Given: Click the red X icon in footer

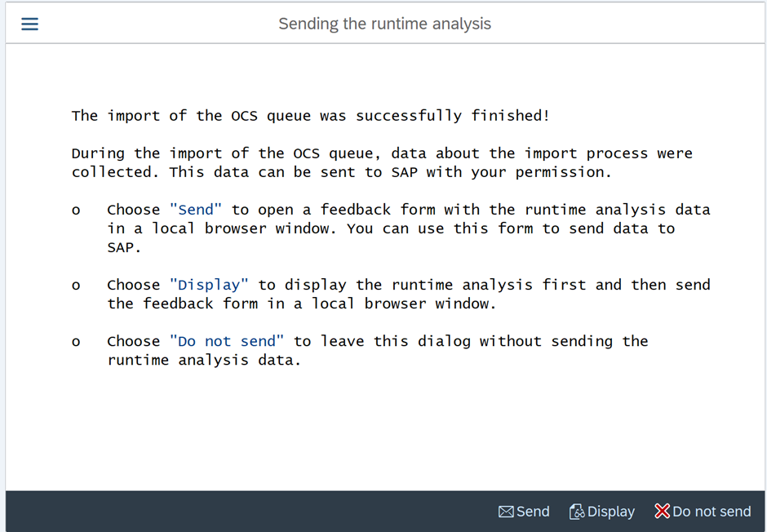Looking at the screenshot, I should point(662,511).
